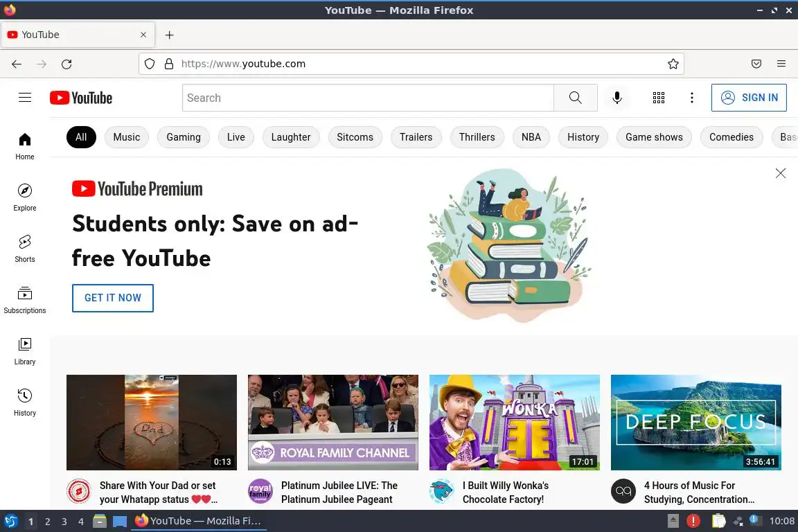This screenshot has height=532, width=798.
Task: Click the Firefox URL address bar
Action: tap(411, 64)
